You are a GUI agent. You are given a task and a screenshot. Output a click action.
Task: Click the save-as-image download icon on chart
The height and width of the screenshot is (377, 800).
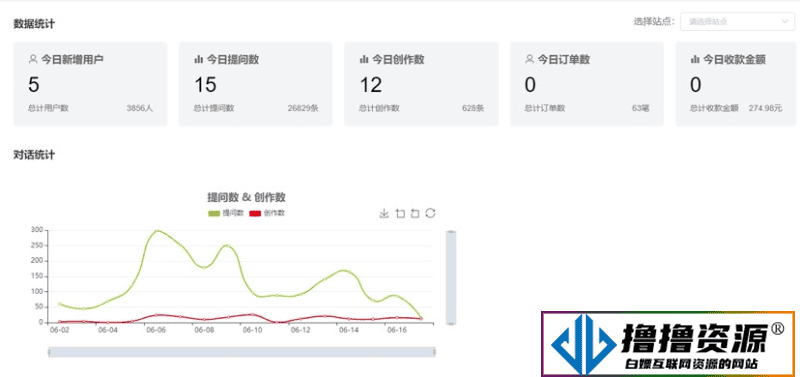tap(384, 213)
